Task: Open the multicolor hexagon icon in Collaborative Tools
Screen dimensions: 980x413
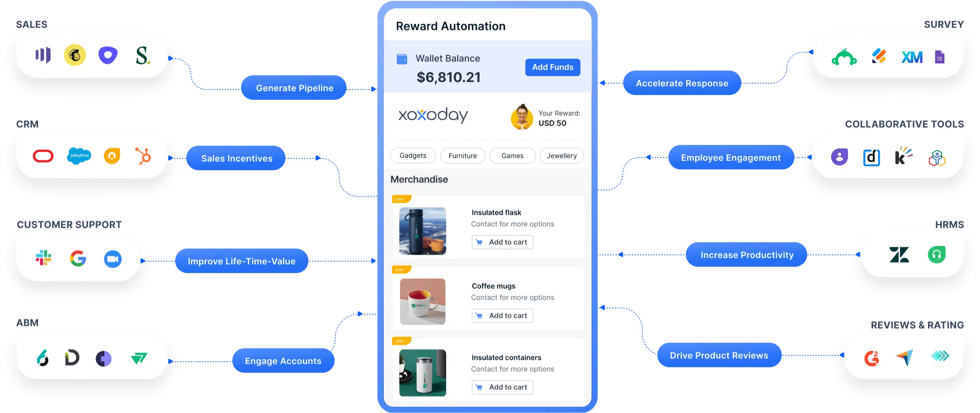Action: tap(937, 158)
